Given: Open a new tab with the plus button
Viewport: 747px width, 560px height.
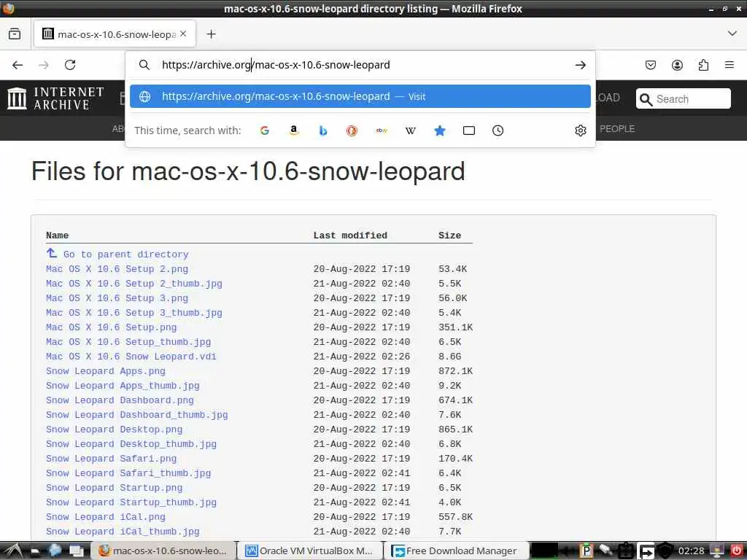Looking at the screenshot, I should (x=211, y=34).
